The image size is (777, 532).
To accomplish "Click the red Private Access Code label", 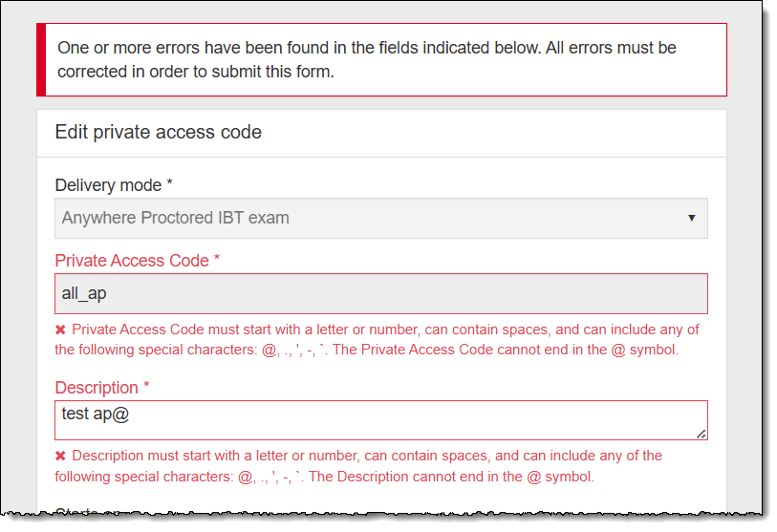I will pos(132,261).
